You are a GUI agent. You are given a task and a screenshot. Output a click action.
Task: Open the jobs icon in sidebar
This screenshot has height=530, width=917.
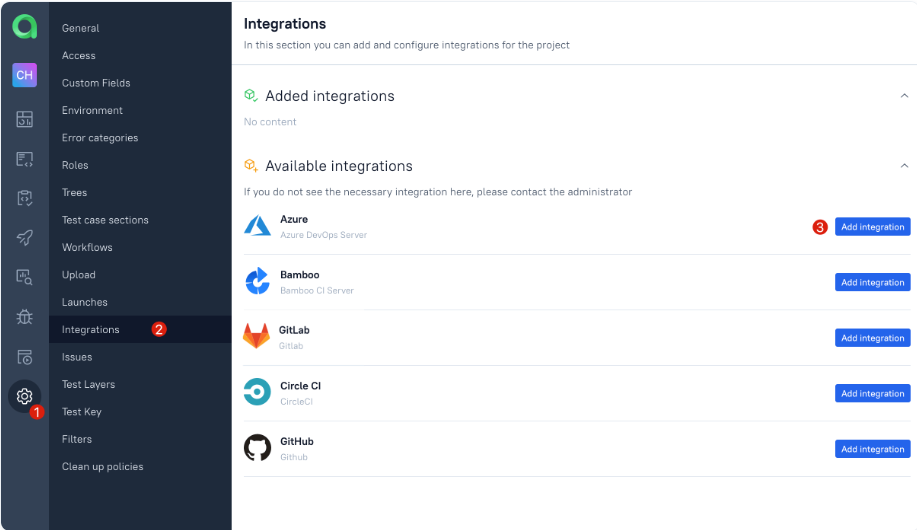[25, 357]
